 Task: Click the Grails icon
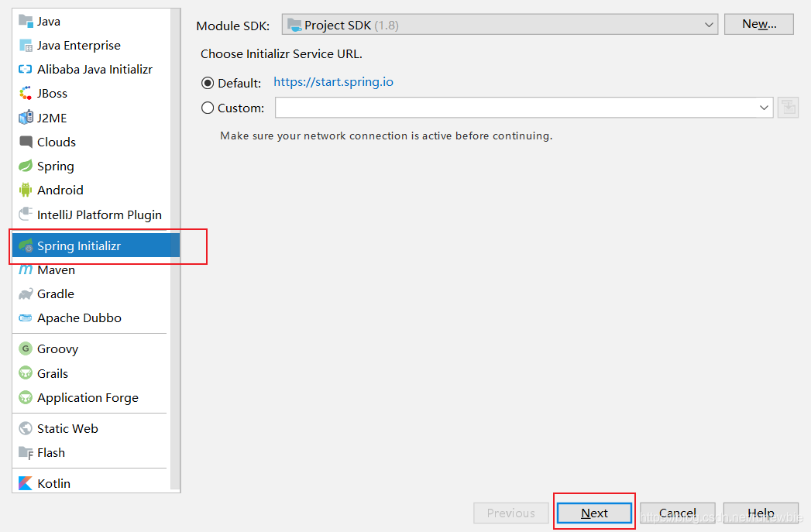26,372
